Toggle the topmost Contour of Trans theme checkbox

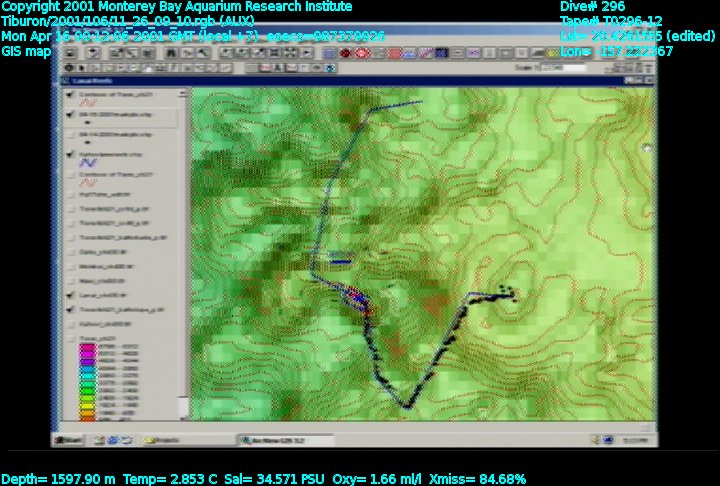(x=70, y=95)
